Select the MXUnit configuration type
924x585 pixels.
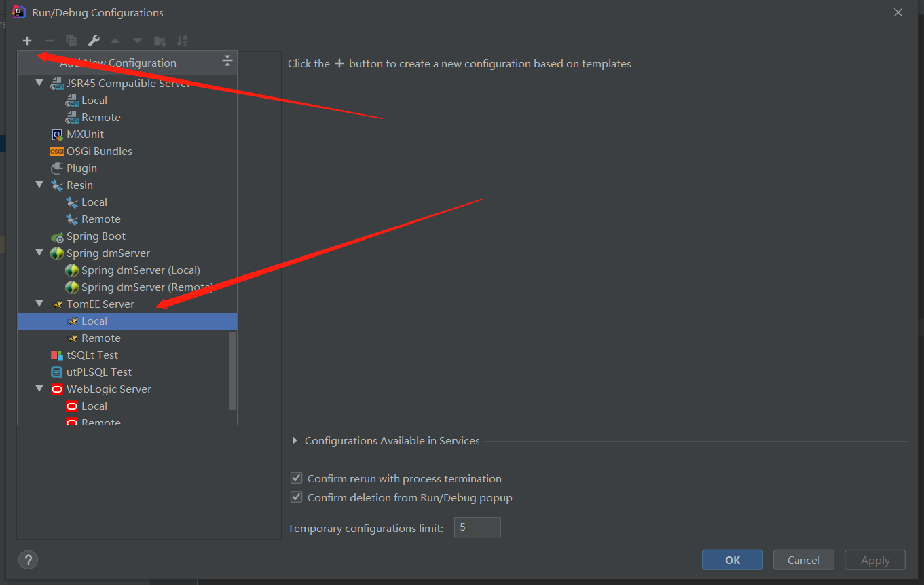coord(128,135)
